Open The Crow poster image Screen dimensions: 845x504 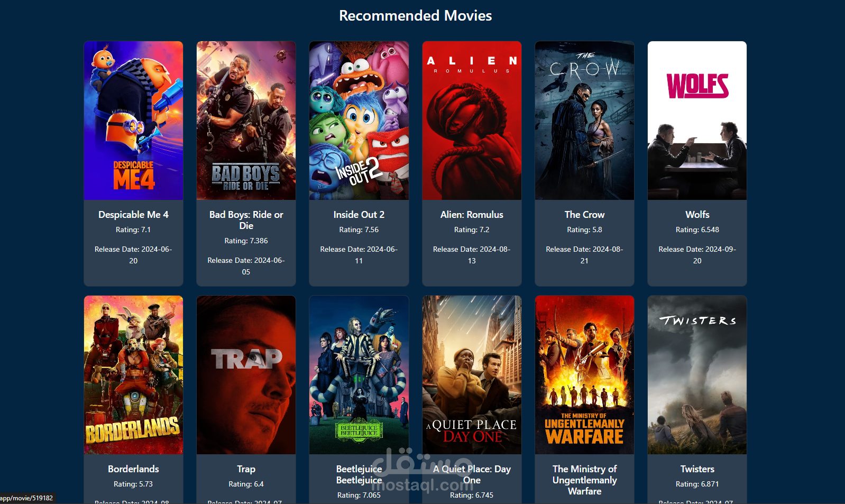(x=584, y=121)
